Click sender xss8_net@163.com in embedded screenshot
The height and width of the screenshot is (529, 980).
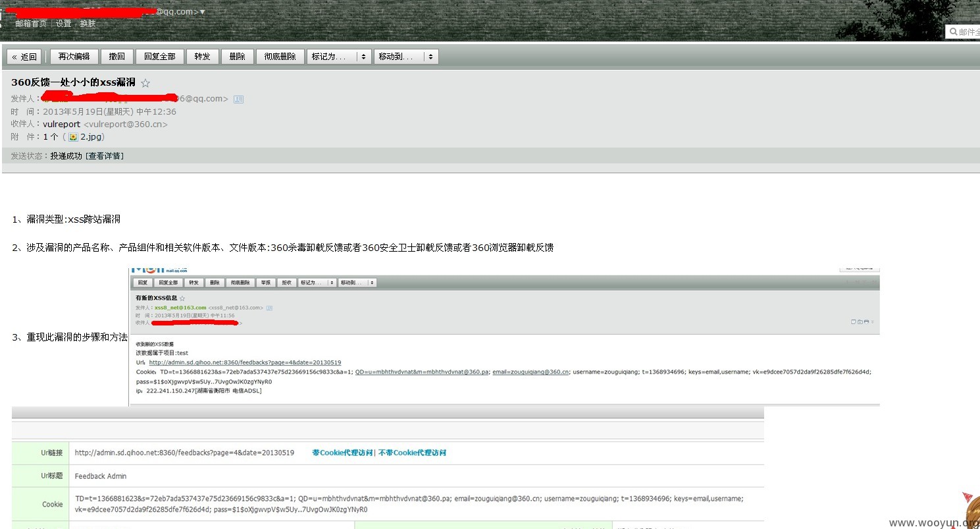(x=180, y=308)
